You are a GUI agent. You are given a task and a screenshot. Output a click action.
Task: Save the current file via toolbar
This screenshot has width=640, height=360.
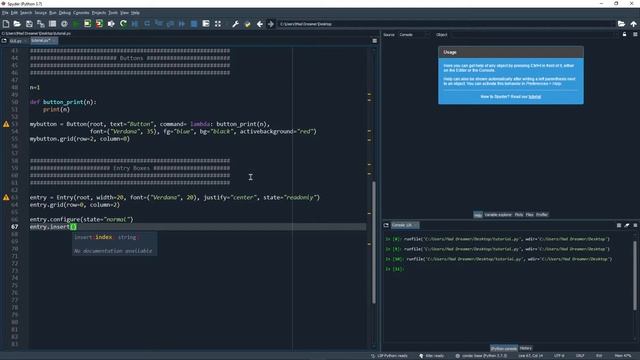(29, 24)
